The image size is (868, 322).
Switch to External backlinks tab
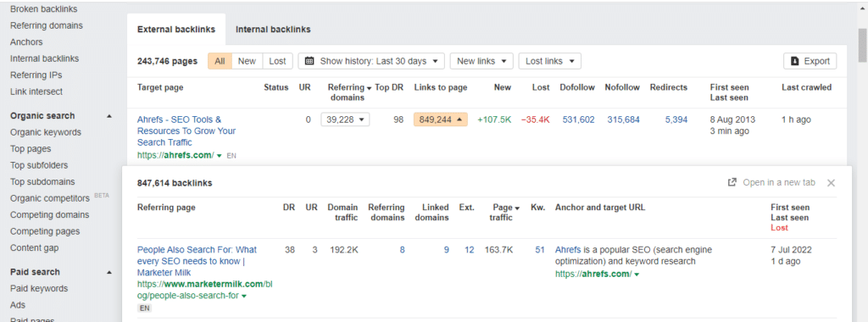(176, 30)
